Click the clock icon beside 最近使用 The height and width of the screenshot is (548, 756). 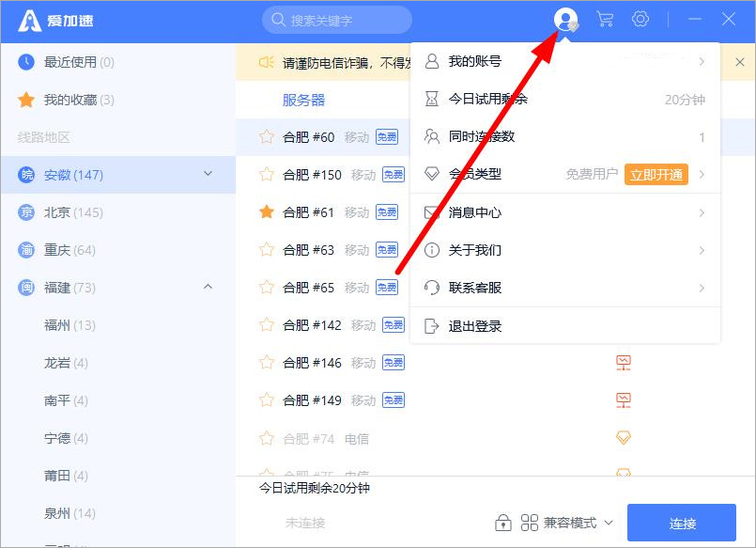(x=26, y=62)
